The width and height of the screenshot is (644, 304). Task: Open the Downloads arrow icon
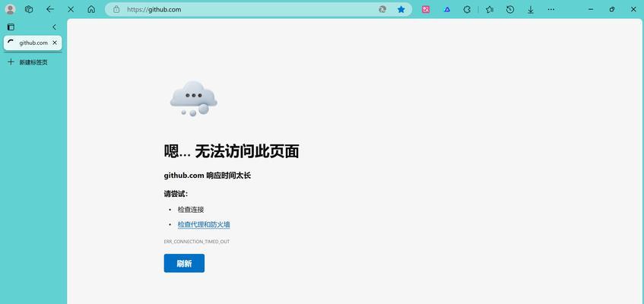point(531,9)
